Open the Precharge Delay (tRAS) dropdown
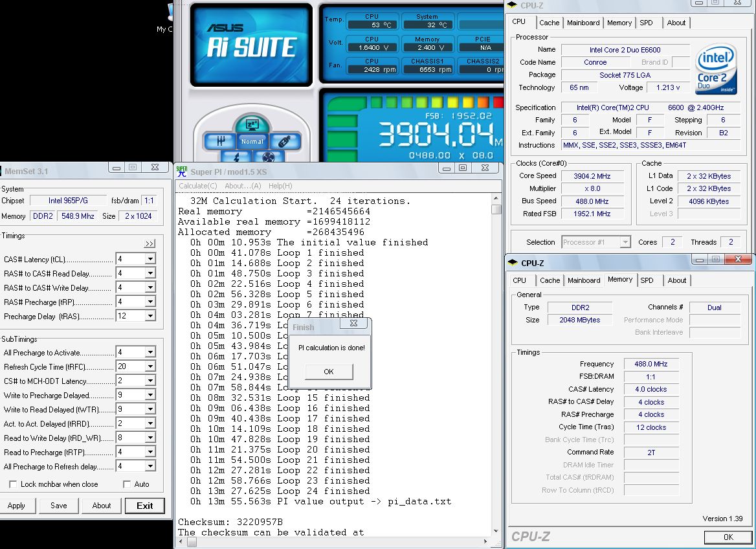756x549 pixels. 150,316
